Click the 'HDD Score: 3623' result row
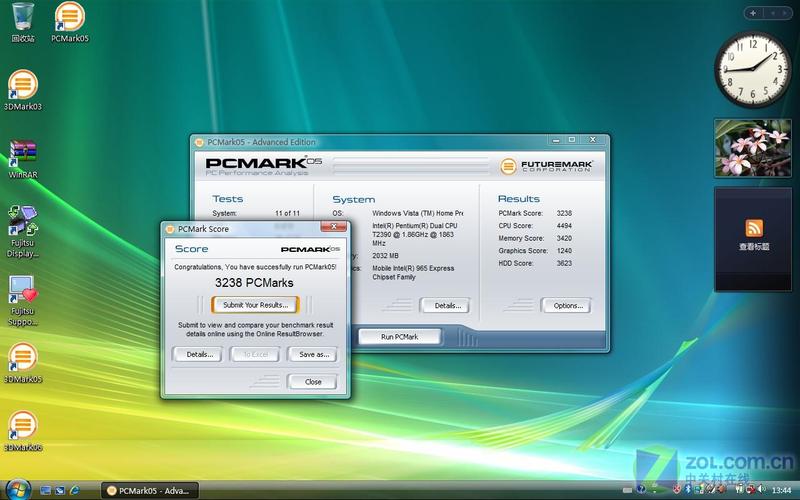The height and width of the screenshot is (500, 800). pos(535,263)
